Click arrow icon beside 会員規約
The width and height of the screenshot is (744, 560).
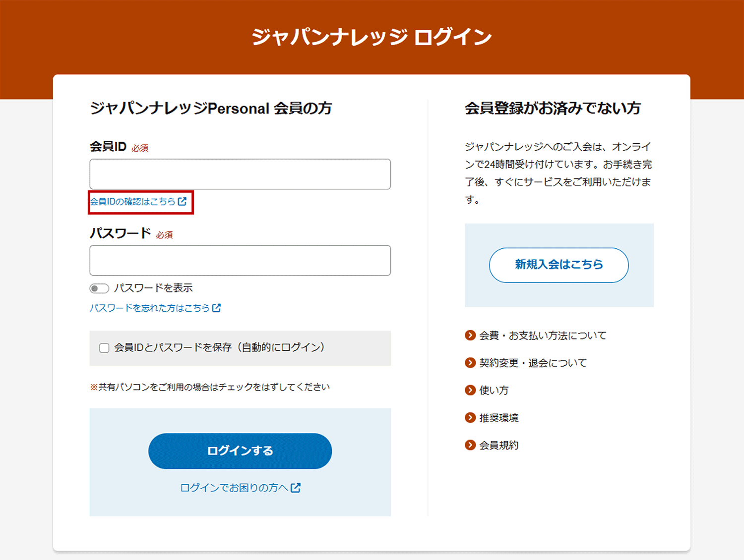470,445
